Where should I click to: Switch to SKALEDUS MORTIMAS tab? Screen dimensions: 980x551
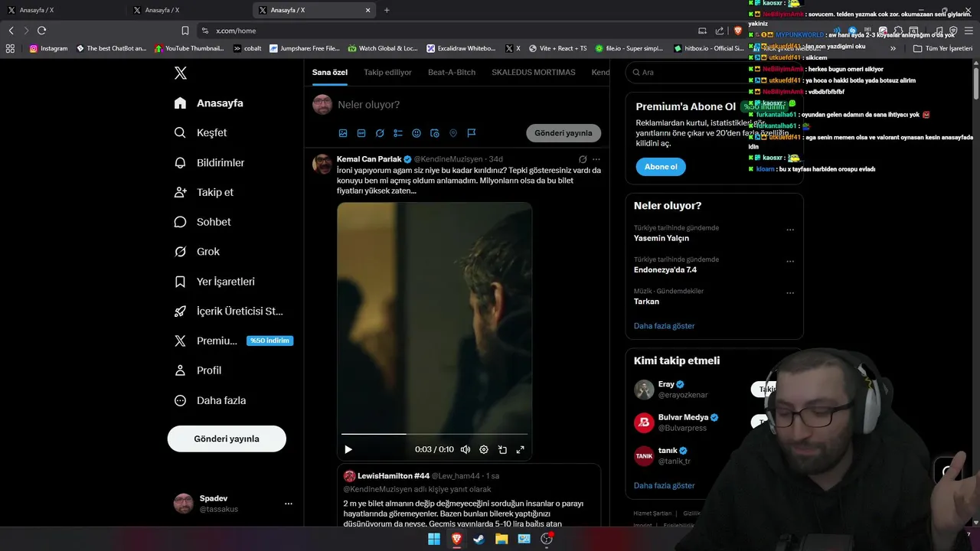(534, 72)
